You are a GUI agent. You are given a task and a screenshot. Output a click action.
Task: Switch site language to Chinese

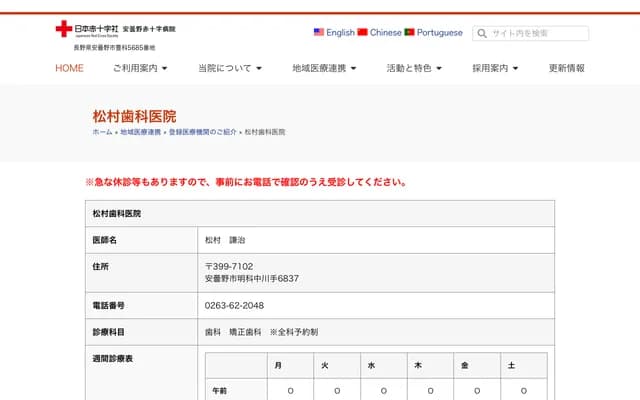tap(385, 33)
